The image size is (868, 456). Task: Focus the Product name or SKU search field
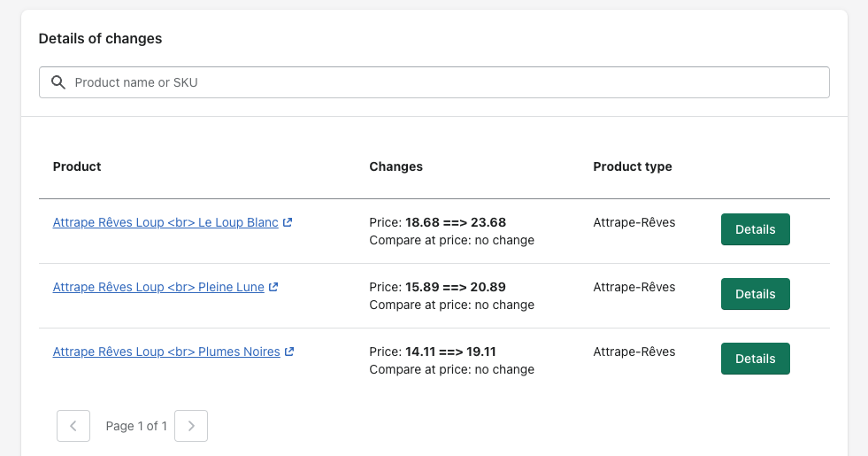click(434, 82)
